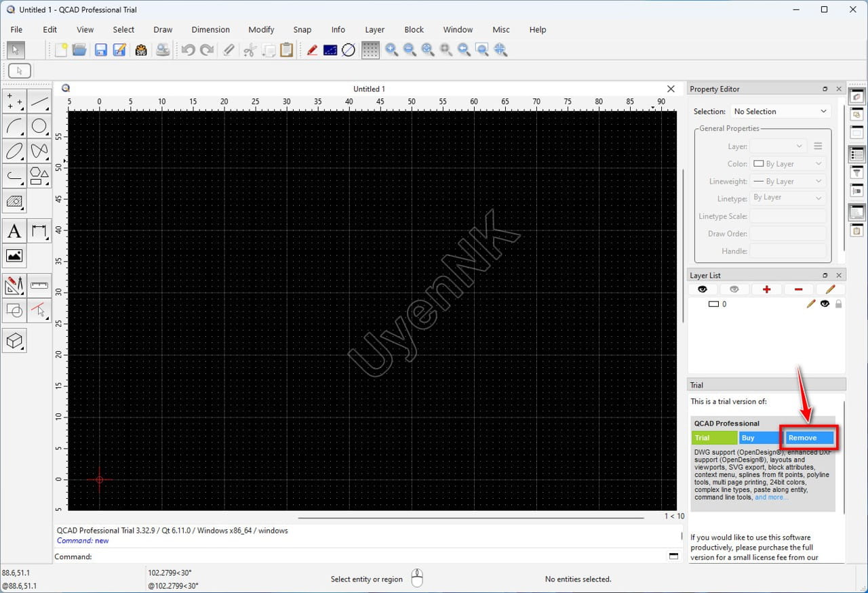Image resolution: width=868 pixels, height=593 pixels.
Task: Click the Zoom In magnifier
Action: 391,49
